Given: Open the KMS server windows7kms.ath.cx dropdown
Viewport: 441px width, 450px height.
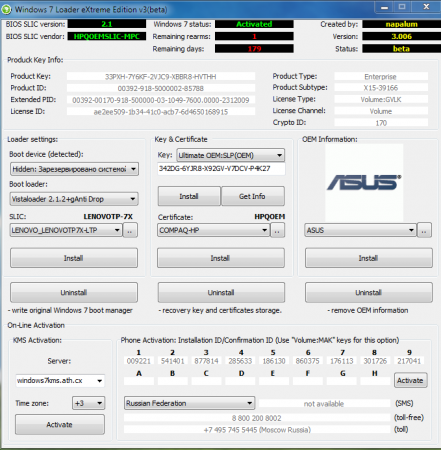Looking at the screenshot, I should coord(60,381).
